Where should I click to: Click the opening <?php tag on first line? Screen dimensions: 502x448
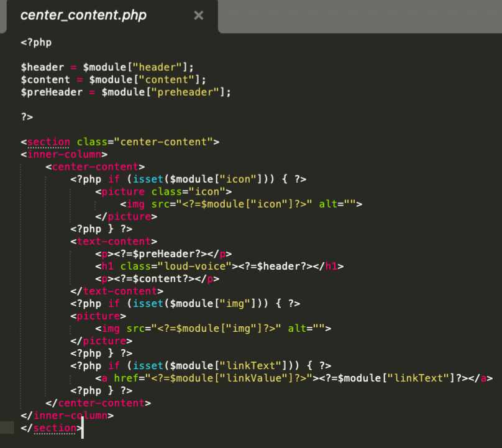click(x=36, y=42)
